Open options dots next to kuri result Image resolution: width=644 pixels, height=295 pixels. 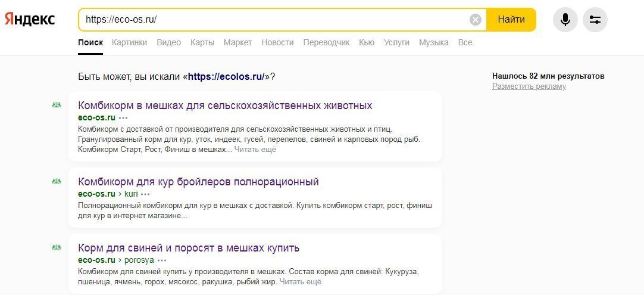[x=145, y=194]
